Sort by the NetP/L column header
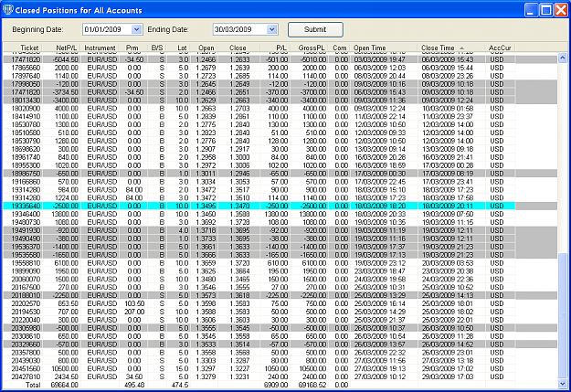This screenshot has width=571, height=392. 67,48
